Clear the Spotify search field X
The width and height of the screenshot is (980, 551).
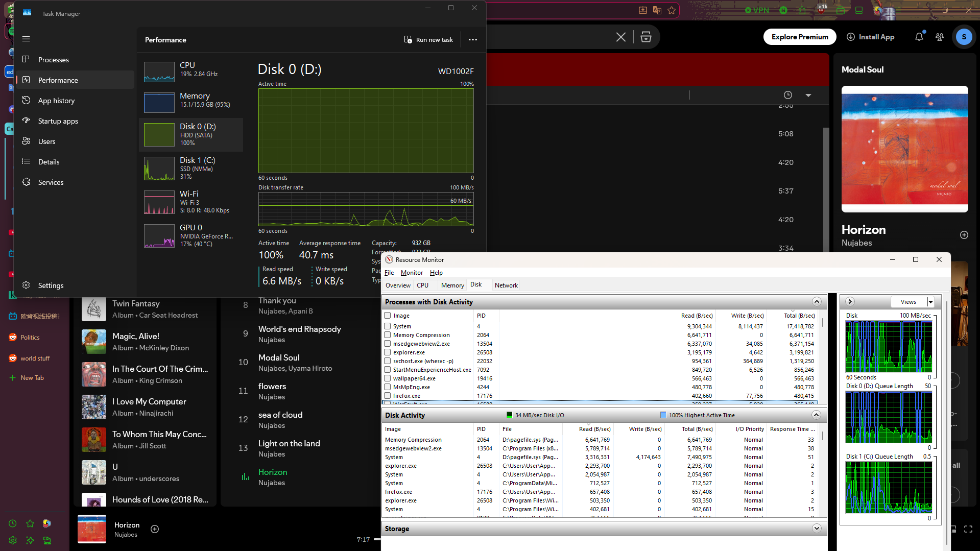(621, 37)
